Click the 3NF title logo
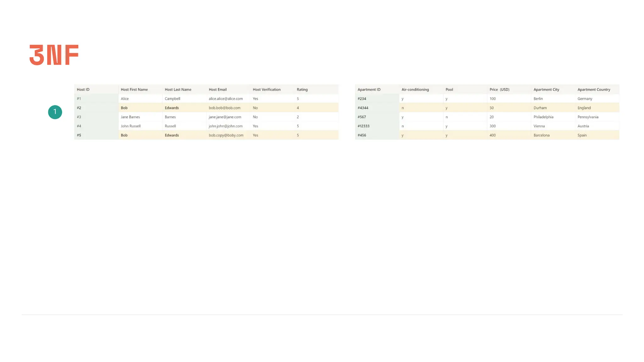Viewport: 644px width, 362px height. click(54, 55)
